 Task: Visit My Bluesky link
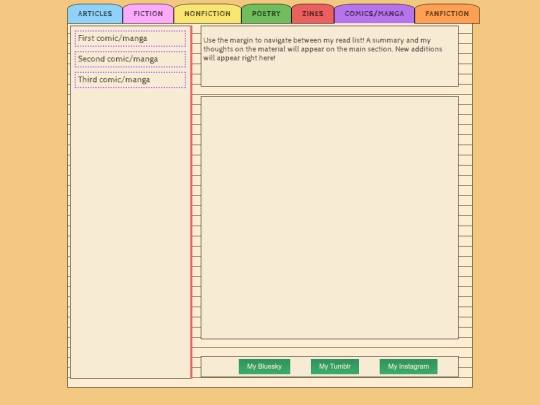point(264,366)
